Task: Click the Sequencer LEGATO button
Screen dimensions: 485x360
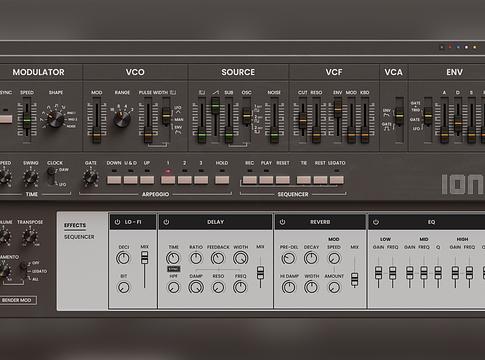Action: tap(337, 180)
